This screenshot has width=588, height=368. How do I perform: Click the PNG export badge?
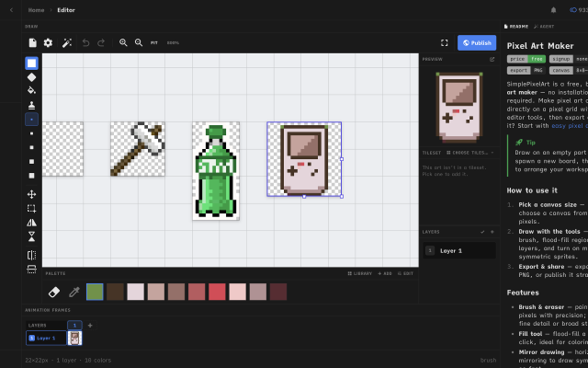pos(538,70)
